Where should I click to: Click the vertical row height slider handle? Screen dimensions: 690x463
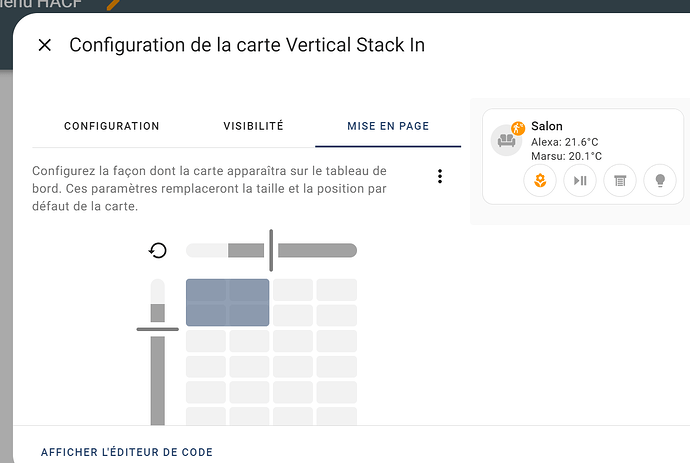158,329
